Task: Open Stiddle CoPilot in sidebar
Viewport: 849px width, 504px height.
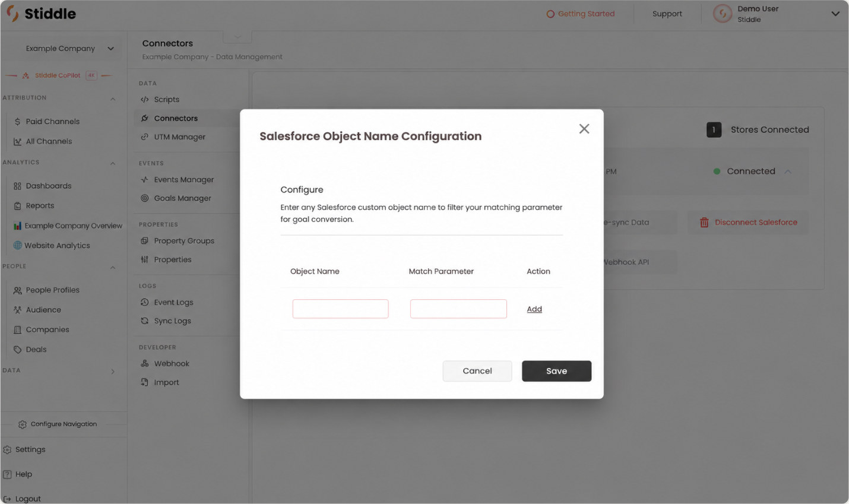Action: coord(58,75)
